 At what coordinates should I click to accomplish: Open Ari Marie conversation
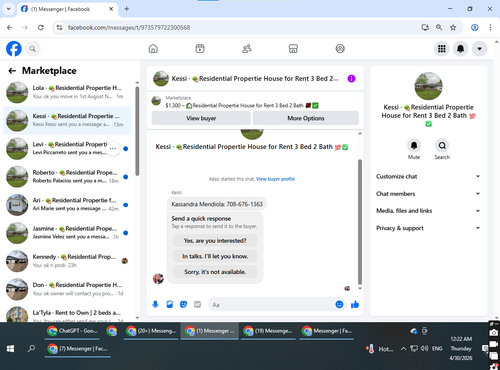click(x=67, y=204)
